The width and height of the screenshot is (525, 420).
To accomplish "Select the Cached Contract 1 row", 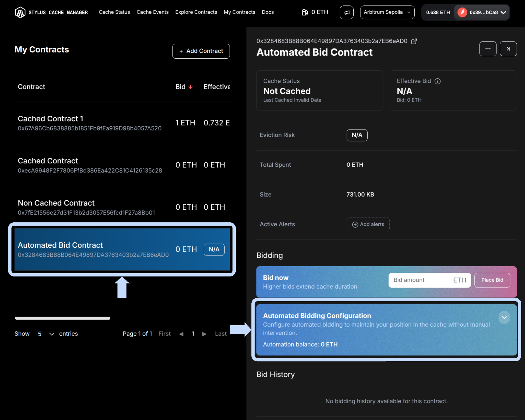I will pyautogui.click(x=122, y=123).
